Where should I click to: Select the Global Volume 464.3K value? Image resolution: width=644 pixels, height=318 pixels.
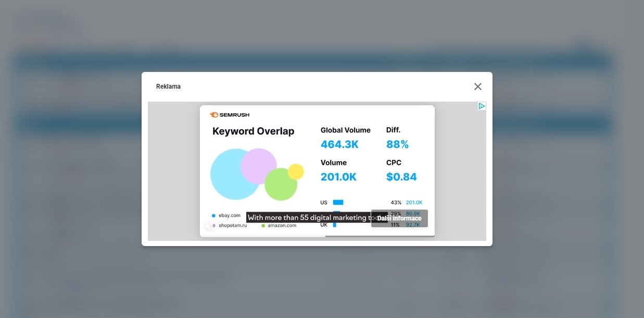[339, 144]
